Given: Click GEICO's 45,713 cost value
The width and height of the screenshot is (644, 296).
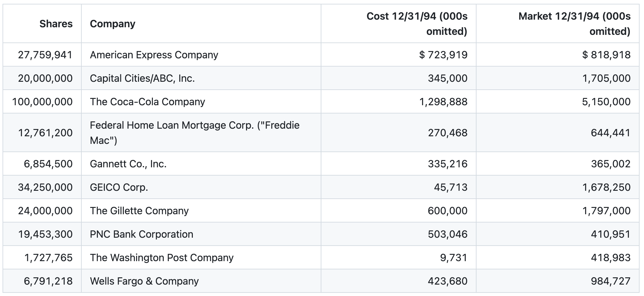Looking at the screenshot, I should (x=450, y=187).
